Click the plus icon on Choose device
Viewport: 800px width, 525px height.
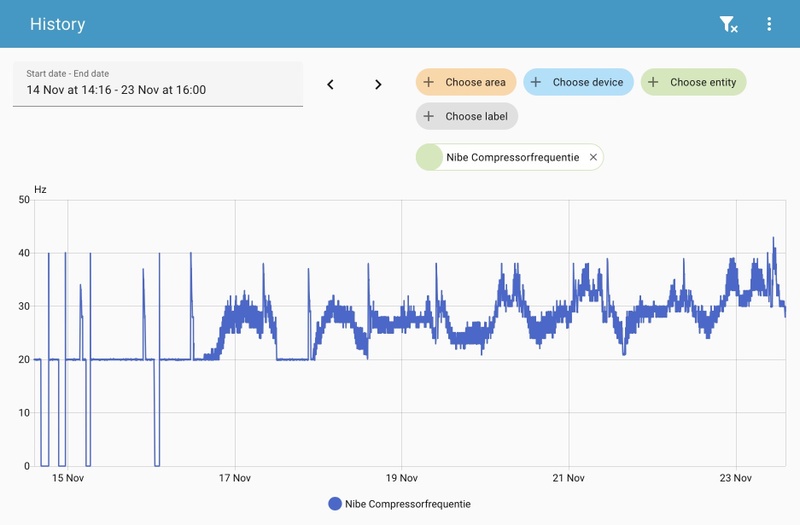536,82
